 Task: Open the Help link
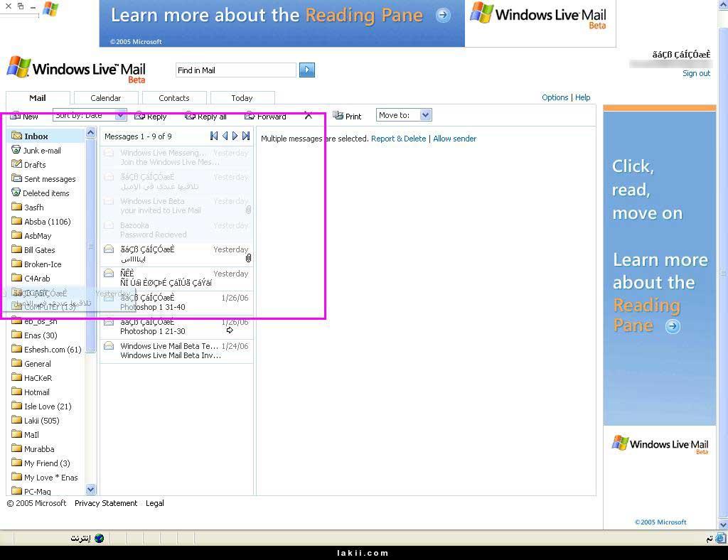(583, 97)
